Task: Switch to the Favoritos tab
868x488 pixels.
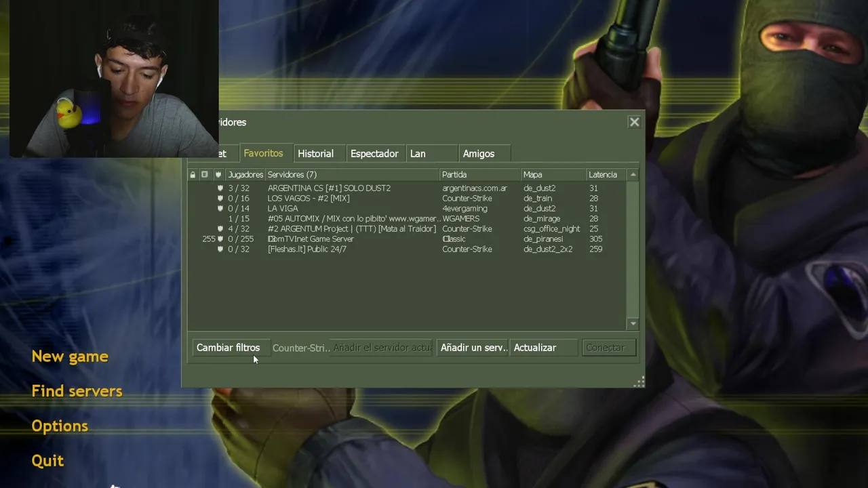Action: pyautogui.click(x=263, y=153)
